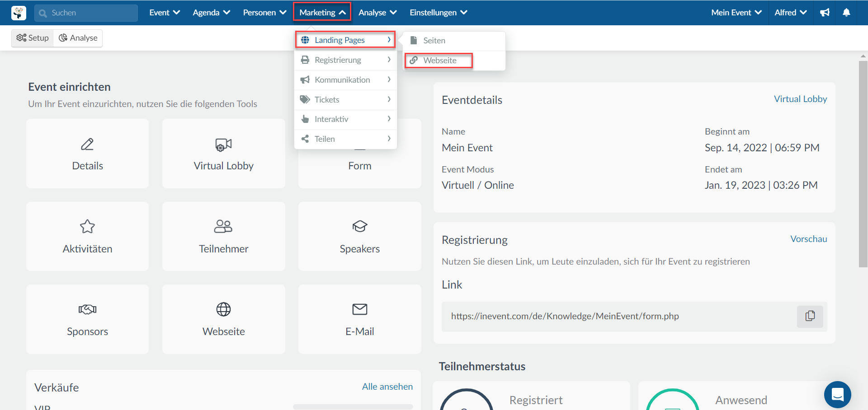Expand the Analyse dropdown in top bar
868x410 pixels.
377,13
